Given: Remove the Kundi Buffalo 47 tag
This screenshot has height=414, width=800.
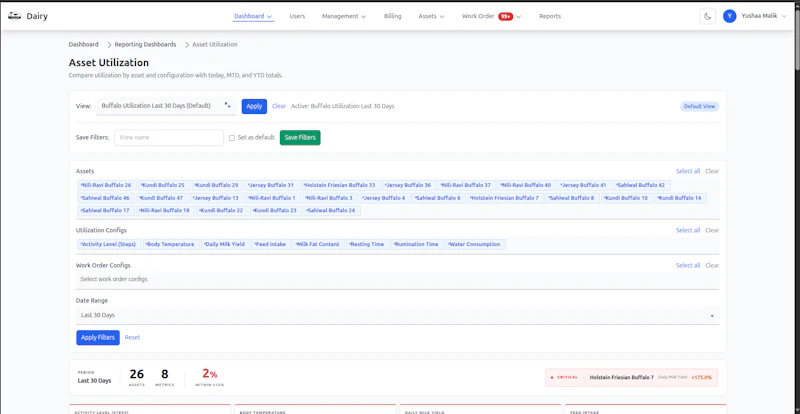Looking at the screenshot, I should (140, 198).
